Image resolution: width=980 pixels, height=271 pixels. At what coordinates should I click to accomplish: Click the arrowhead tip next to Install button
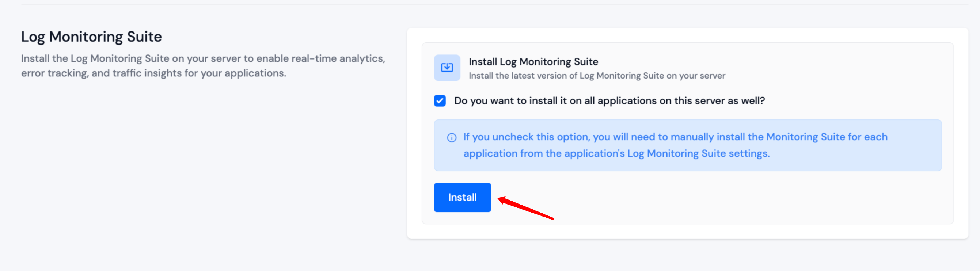[500, 199]
